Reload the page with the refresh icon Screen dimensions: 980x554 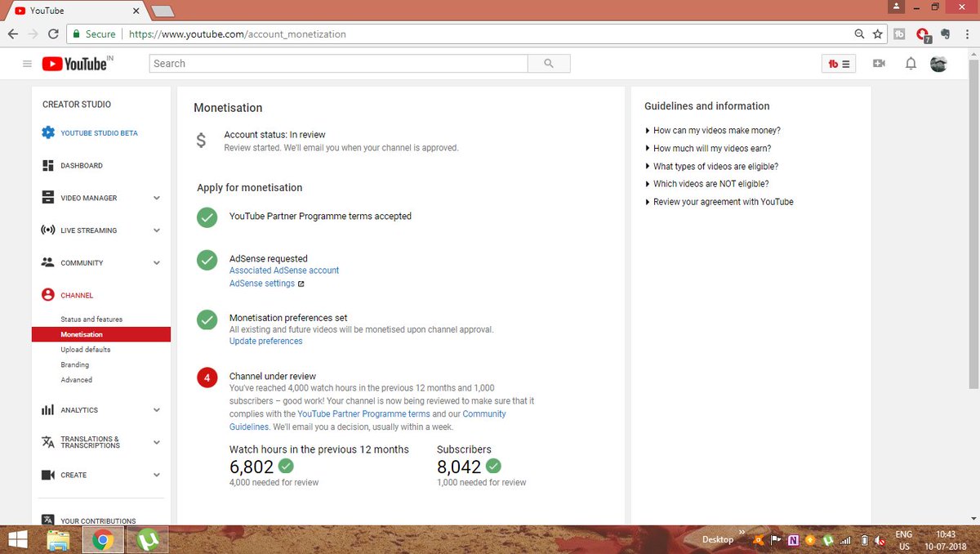tap(53, 34)
